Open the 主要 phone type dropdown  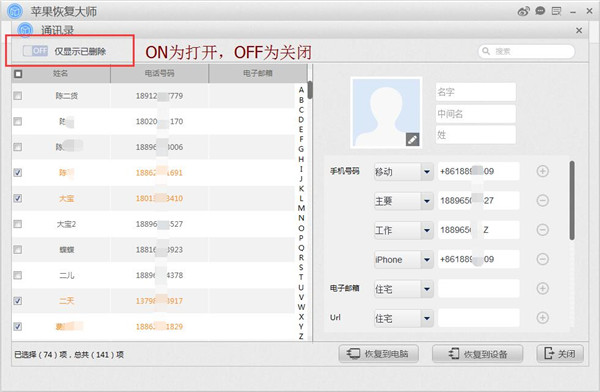click(404, 201)
